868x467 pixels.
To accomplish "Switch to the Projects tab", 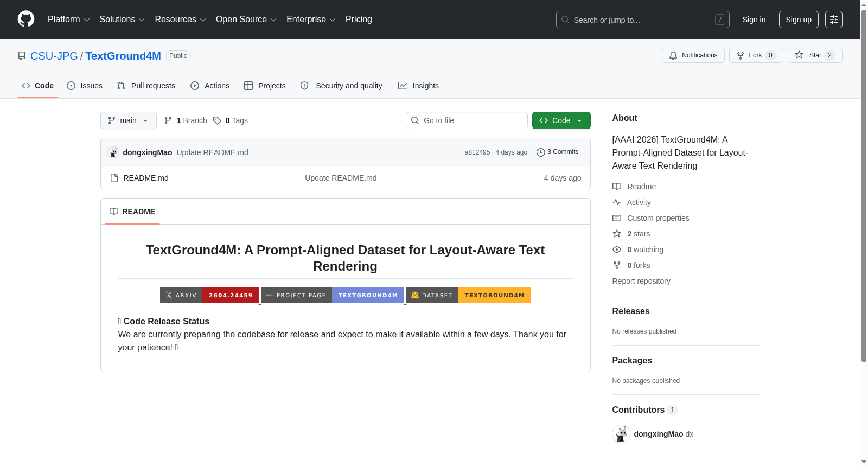I will tap(265, 86).
